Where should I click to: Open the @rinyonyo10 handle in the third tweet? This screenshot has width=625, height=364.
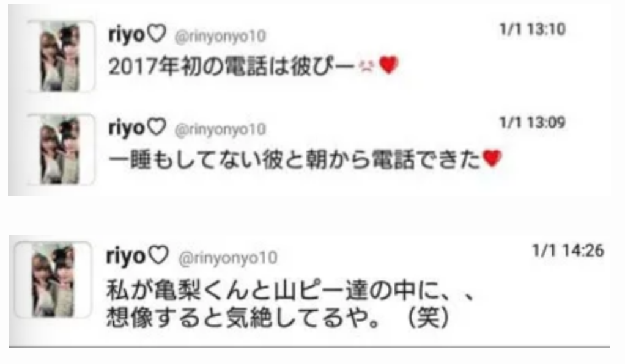pos(228,258)
